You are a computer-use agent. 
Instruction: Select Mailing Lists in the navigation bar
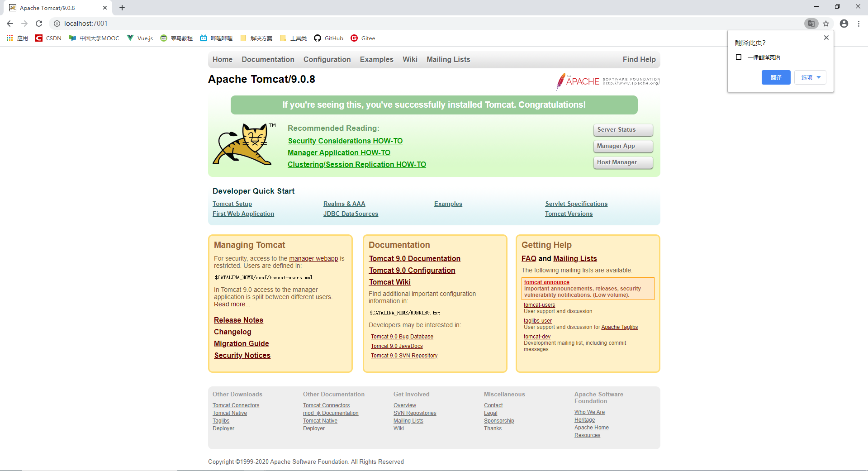448,59
